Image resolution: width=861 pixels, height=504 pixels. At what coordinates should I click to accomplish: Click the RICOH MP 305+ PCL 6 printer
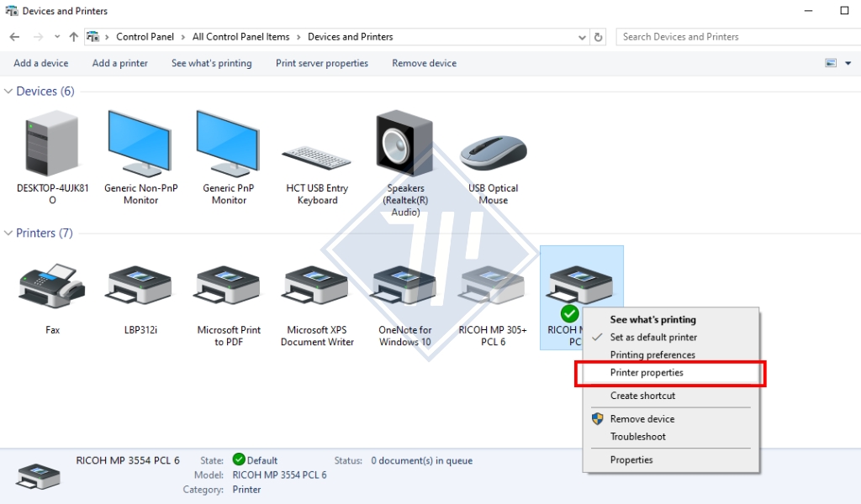click(x=493, y=287)
